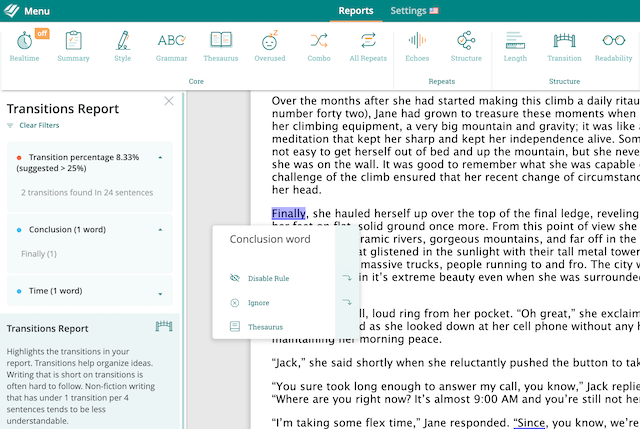Open the All Repeats report
640x429 pixels.
[x=368, y=47]
